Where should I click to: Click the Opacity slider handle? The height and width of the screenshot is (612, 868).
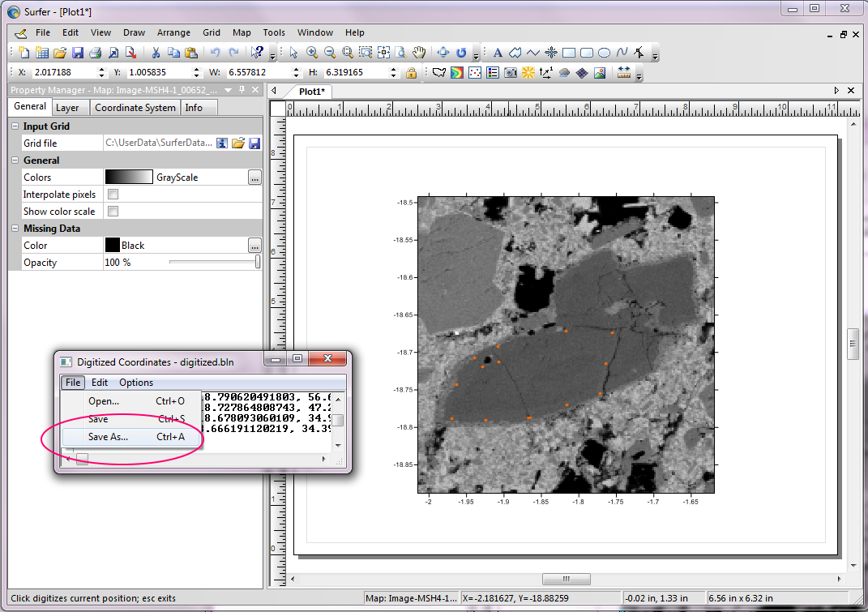[258, 263]
